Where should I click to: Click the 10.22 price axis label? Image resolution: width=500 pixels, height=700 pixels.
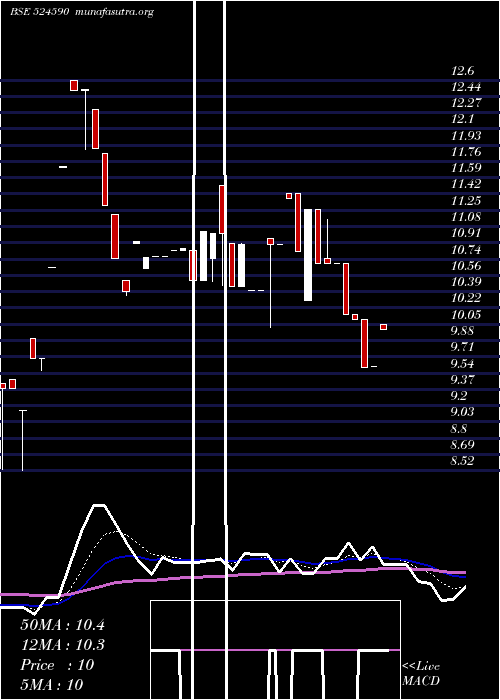466,298
